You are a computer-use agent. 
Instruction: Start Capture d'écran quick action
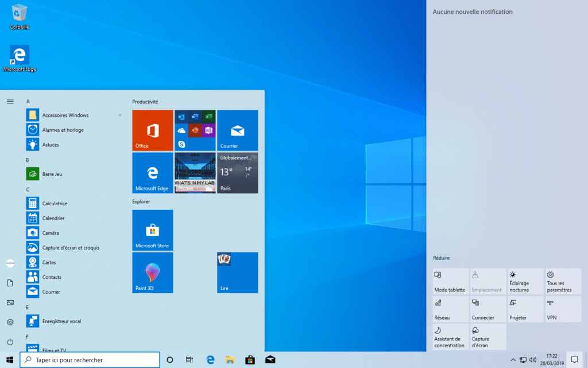(x=488, y=337)
